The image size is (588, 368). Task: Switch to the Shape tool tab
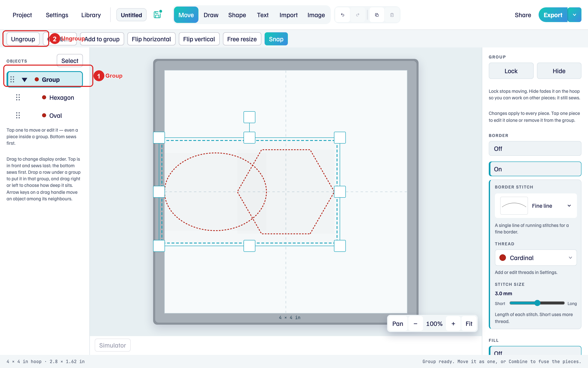coord(237,15)
